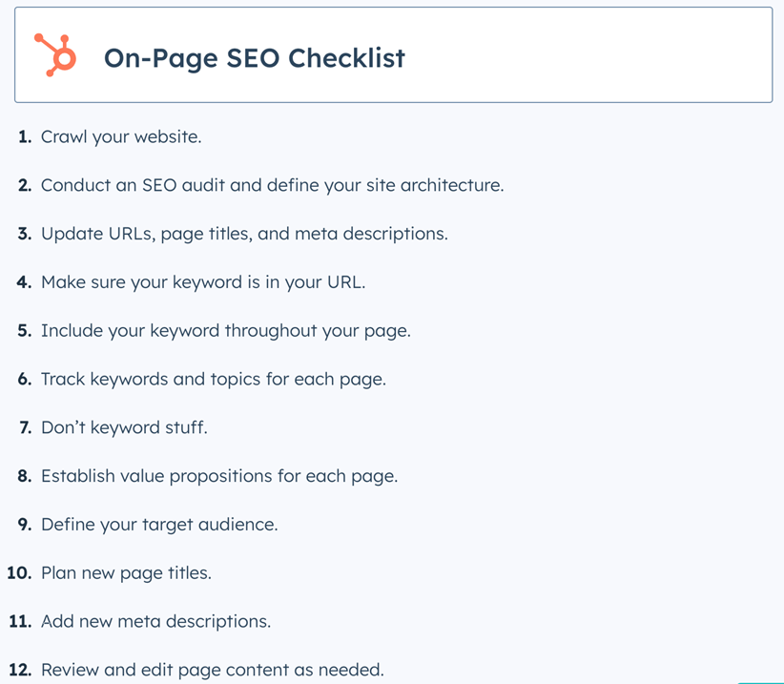Select the 'Don't keyword stuff' item

[x=124, y=427]
